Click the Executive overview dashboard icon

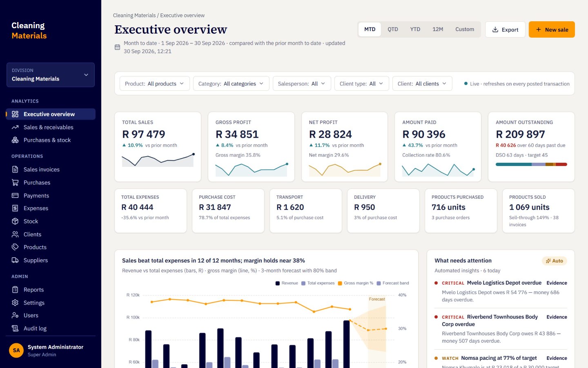(15, 114)
